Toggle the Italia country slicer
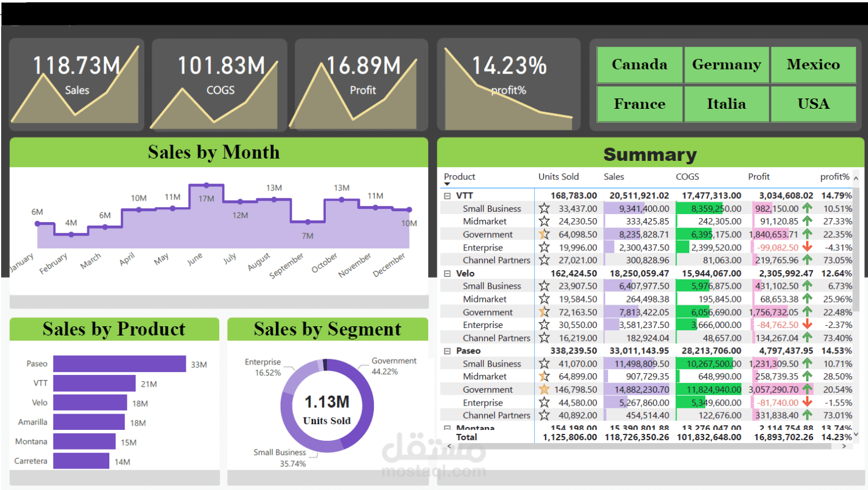 pos(726,104)
